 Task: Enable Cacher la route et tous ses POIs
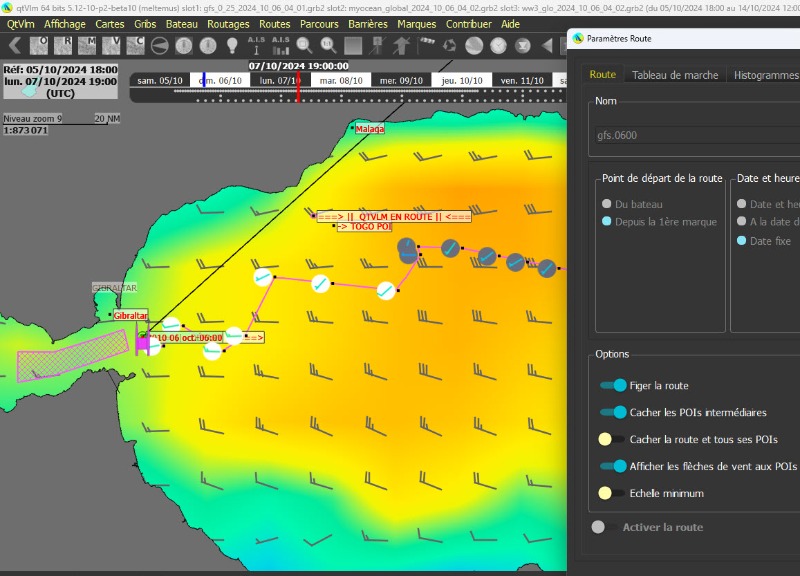coord(611,439)
